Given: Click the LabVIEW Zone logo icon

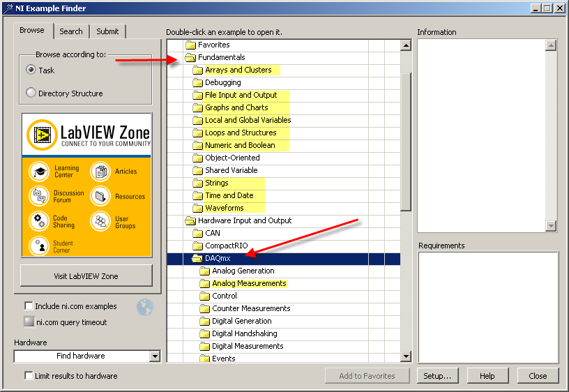Looking at the screenshot, I should 42,135.
